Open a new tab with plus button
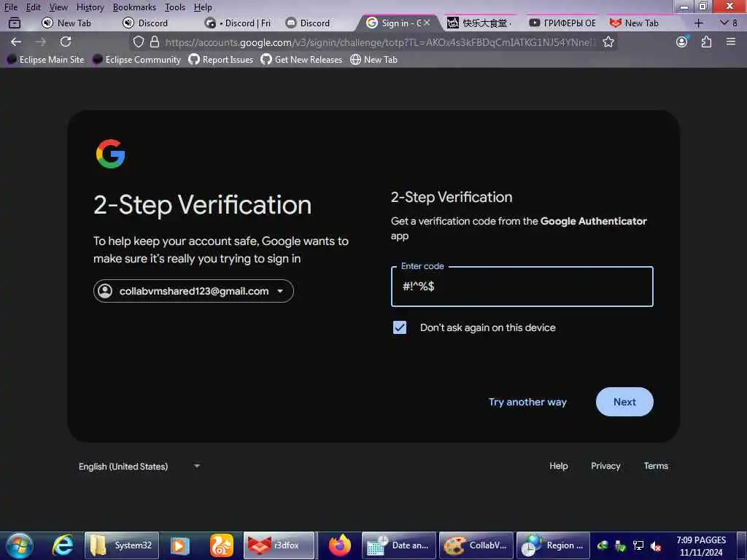 [698, 23]
